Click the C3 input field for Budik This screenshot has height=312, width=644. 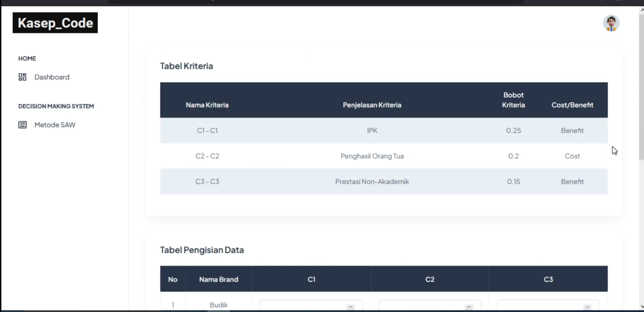tap(548, 305)
